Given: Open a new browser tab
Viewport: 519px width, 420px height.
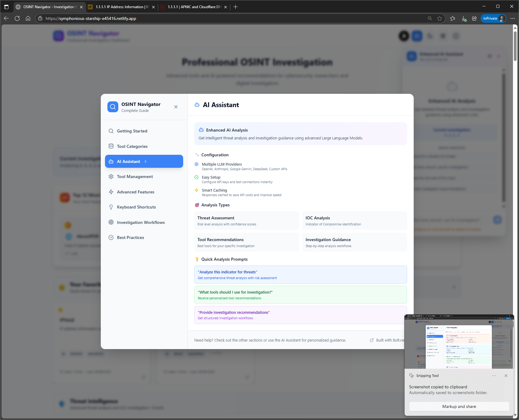Looking at the screenshot, I should (x=236, y=7).
